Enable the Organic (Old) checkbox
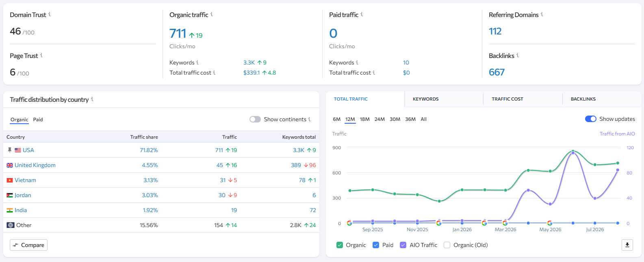This screenshot has width=644, height=262. (x=447, y=245)
